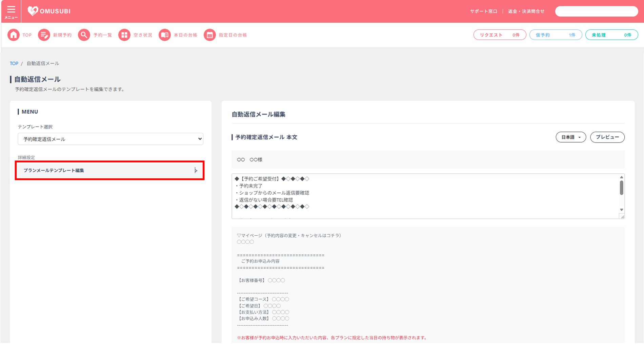Open the 返金・決済問合せ link
The image size is (644, 345).
click(526, 12)
